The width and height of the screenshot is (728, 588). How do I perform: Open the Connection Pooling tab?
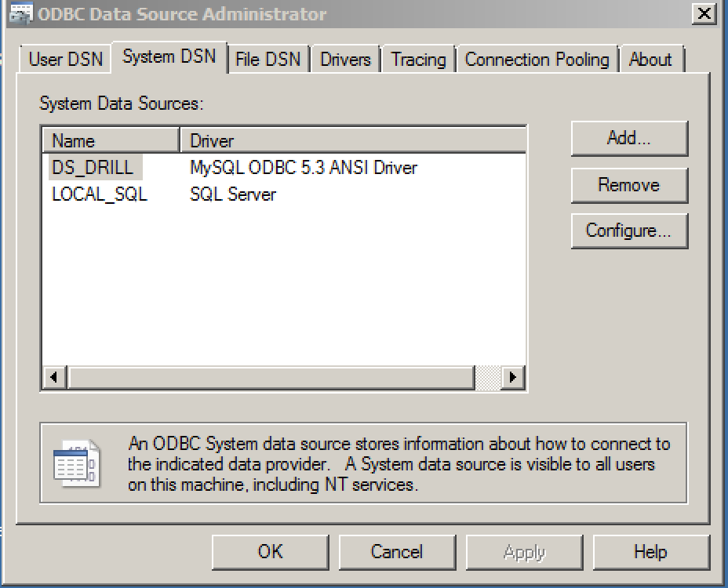(537, 60)
